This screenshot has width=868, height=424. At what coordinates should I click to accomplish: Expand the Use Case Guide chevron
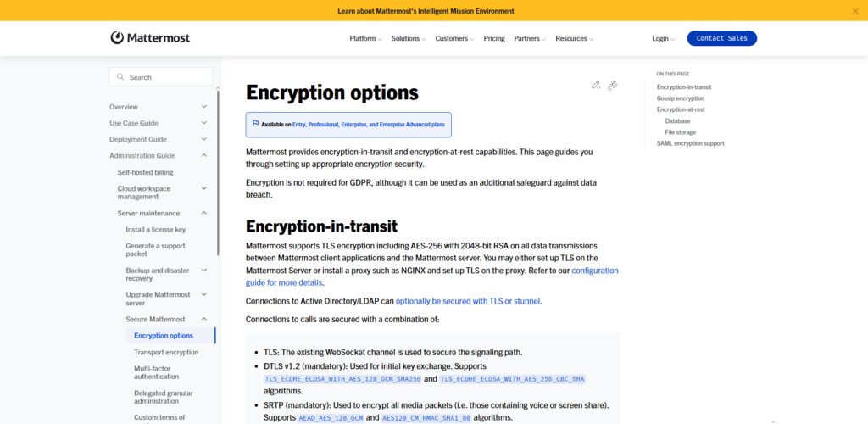203,123
